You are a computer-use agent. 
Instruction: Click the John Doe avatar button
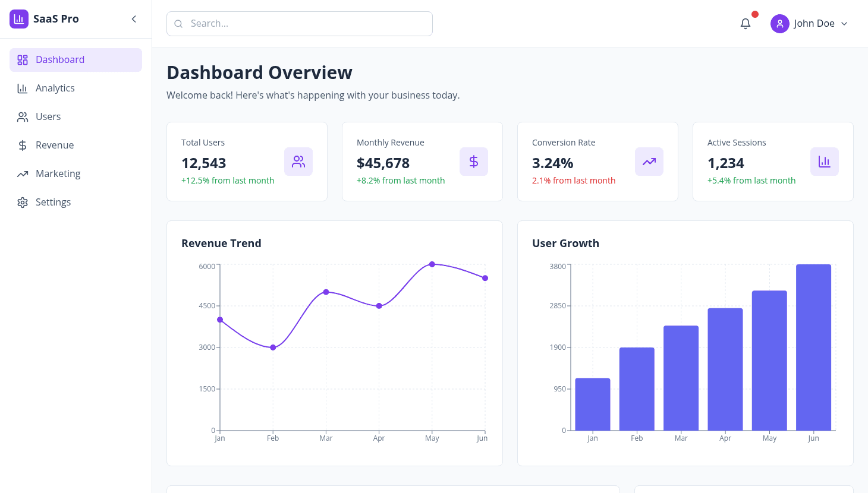779,23
